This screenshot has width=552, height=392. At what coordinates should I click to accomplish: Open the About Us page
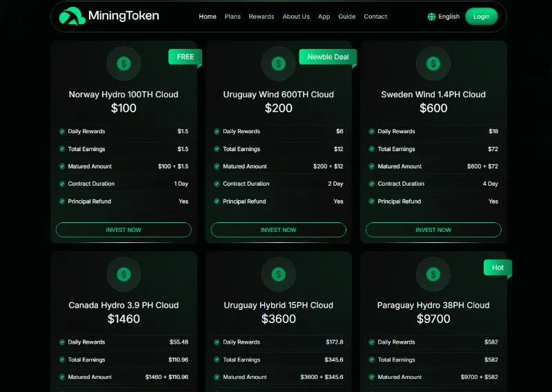(296, 17)
